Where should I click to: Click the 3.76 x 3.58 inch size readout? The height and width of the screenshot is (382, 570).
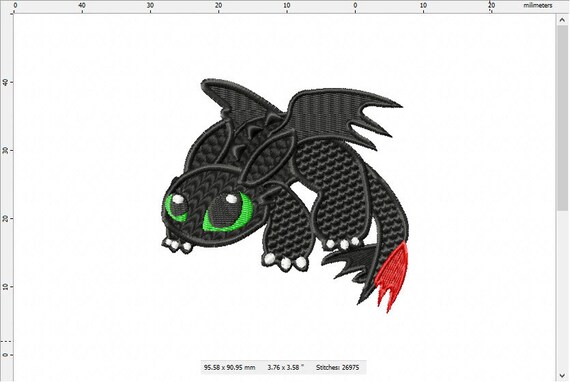click(x=285, y=367)
